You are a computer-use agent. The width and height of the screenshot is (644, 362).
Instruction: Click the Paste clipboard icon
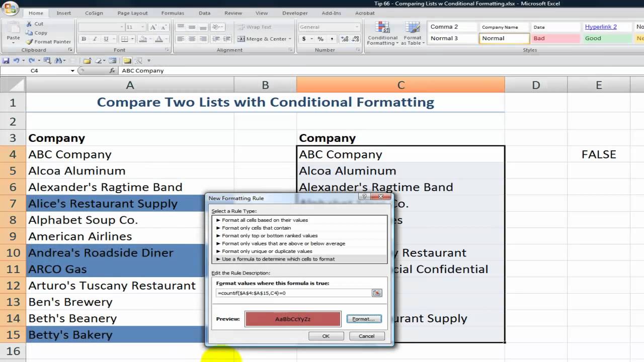(13, 28)
